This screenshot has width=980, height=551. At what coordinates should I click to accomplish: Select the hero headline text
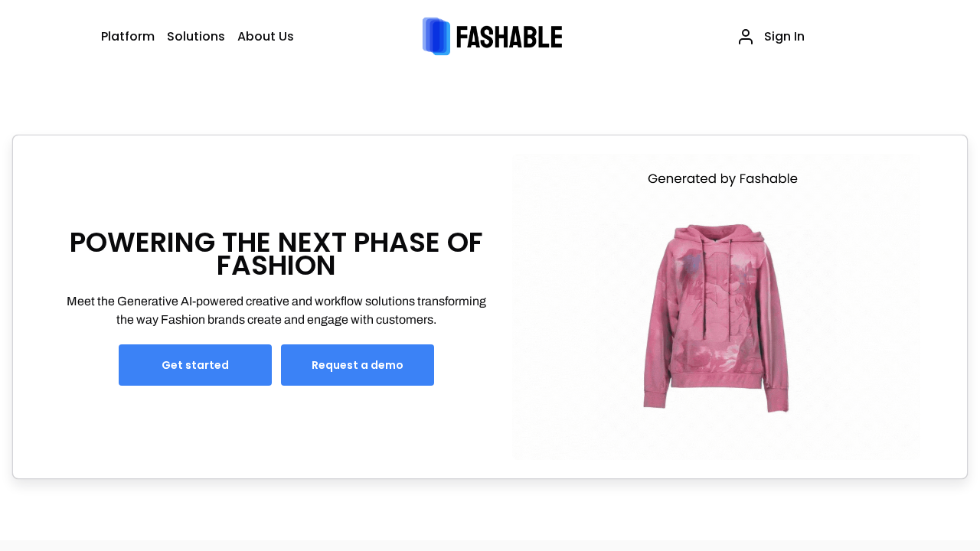click(276, 254)
